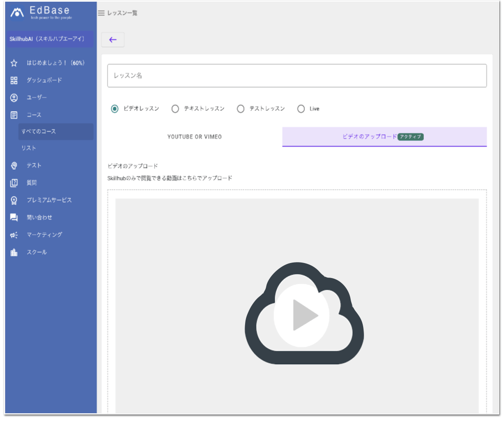This screenshot has height=427, width=504.
Task: Click the レッスン一覧 header title
Action: click(x=122, y=13)
